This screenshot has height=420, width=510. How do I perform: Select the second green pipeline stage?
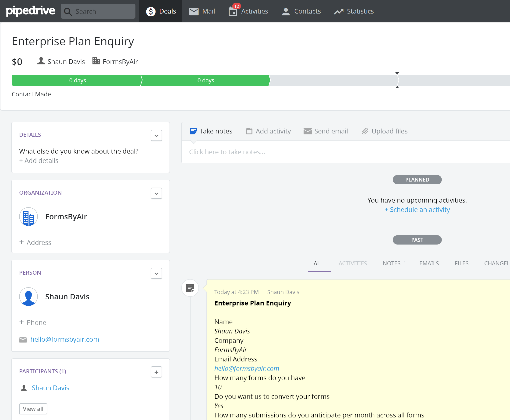point(206,80)
